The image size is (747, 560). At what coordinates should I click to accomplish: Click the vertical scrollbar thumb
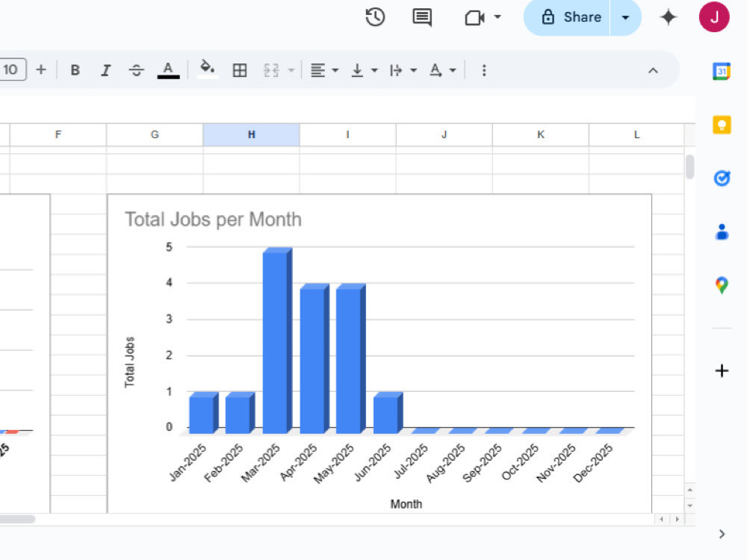point(689,167)
